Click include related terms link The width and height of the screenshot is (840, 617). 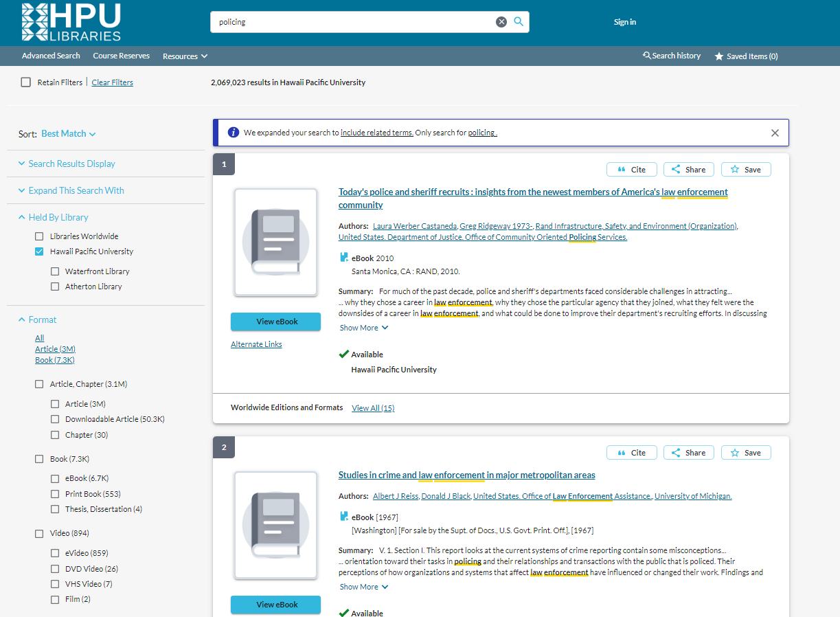377,133
